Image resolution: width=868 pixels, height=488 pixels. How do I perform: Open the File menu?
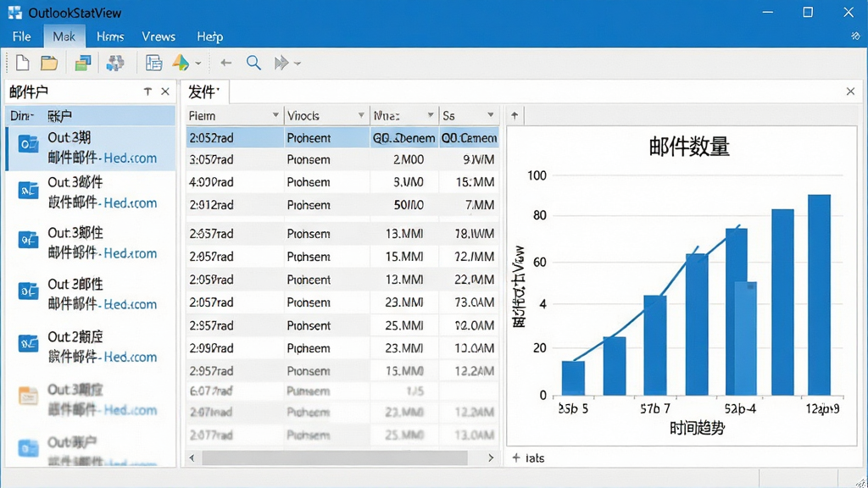(x=21, y=36)
